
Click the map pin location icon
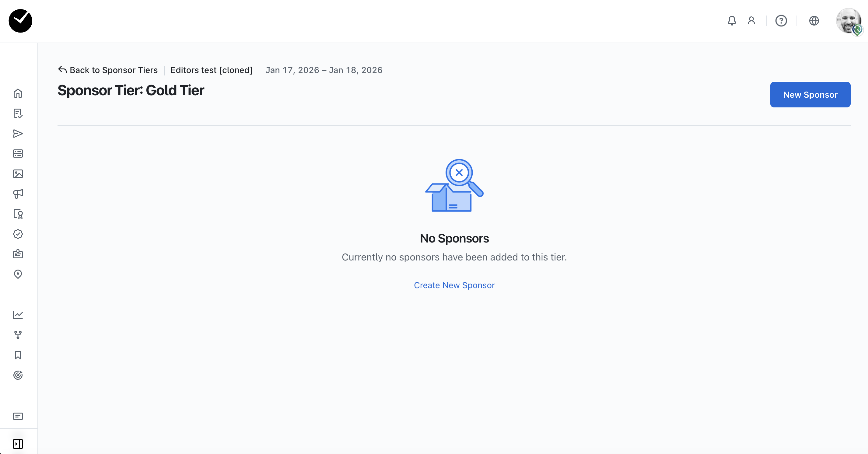18,274
